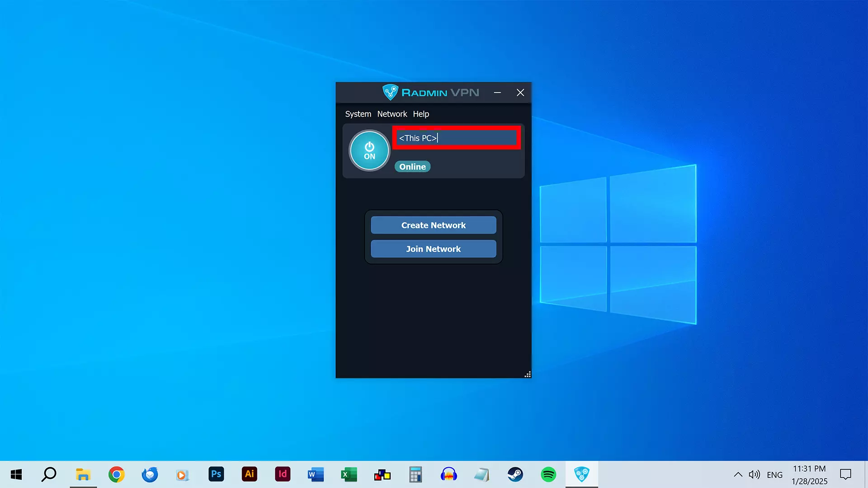Open Google Chrome from the taskbar
The image size is (868, 488).
point(116,474)
